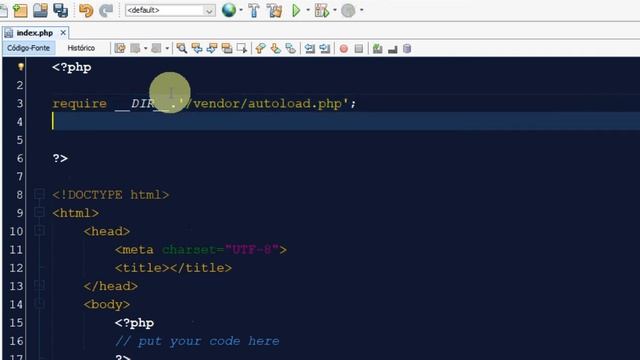
Task: Collapse the <body> fold marker
Action: [x=39, y=303]
